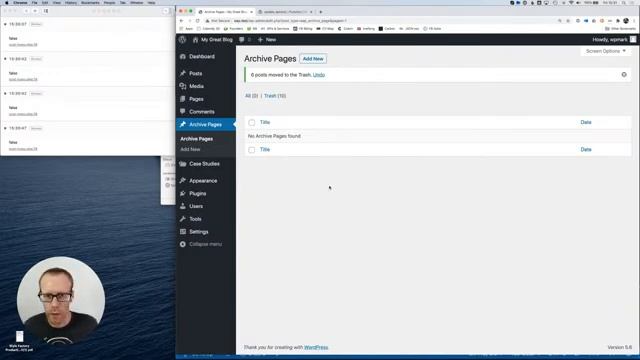Sort by Date in table header
The image size is (640, 360).
586,122
